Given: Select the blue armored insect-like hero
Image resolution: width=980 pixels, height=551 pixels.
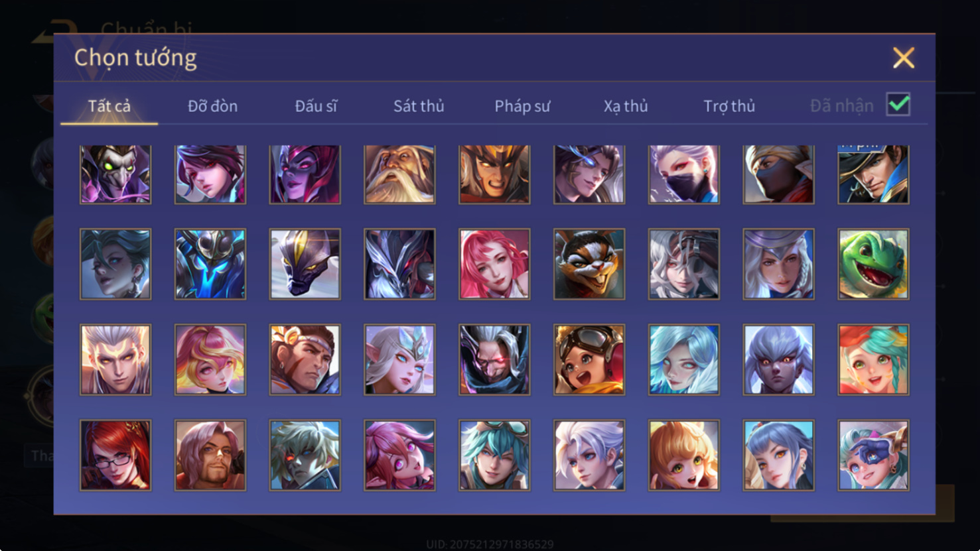Looking at the screenshot, I should 210,264.
